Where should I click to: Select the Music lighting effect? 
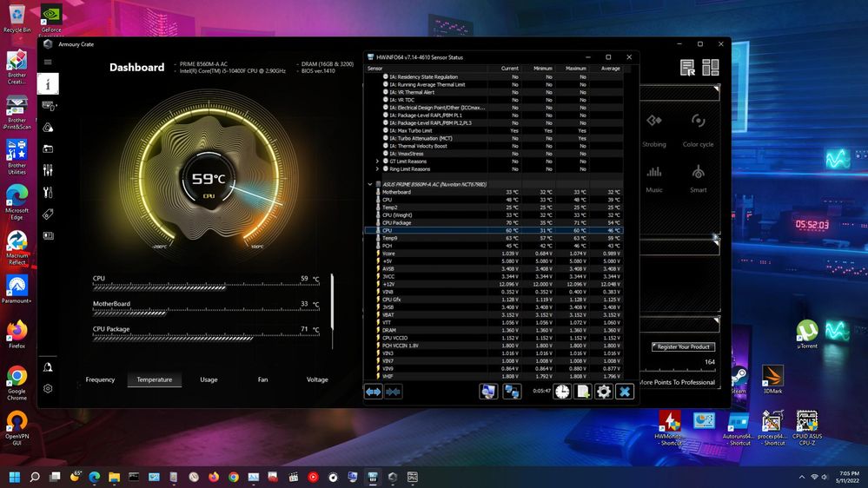click(x=653, y=178)
